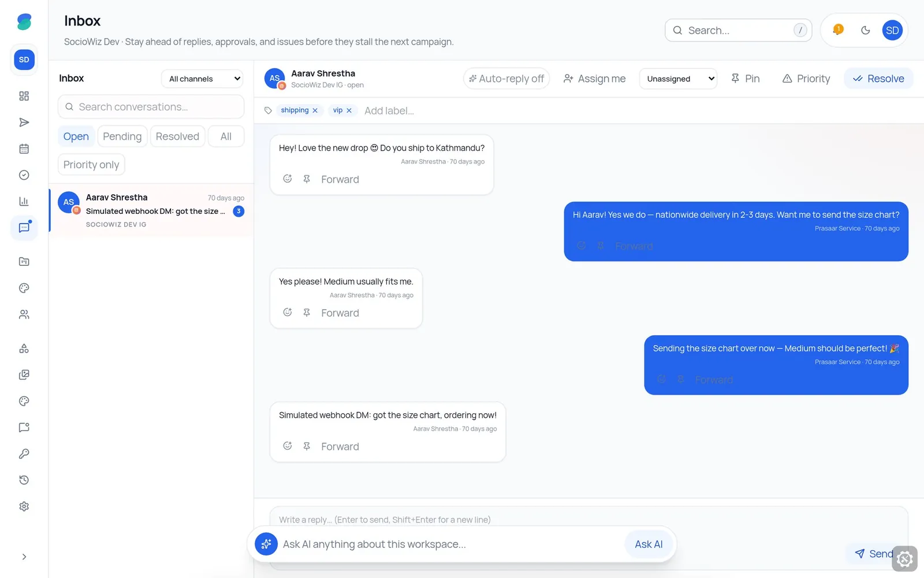Pin the 'Yes please! Medium usually fits me' message
This screenshot has width=924, height=578.
(307, 313)
